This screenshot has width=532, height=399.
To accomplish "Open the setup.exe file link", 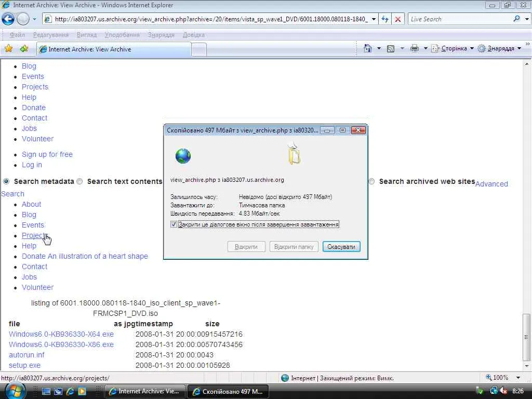I will (x=24, y=365).
